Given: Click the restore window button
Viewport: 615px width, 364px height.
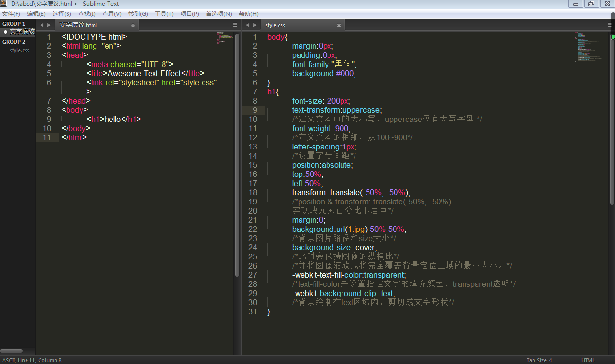Looking at the screenshot, I should (x=591, y=4).
